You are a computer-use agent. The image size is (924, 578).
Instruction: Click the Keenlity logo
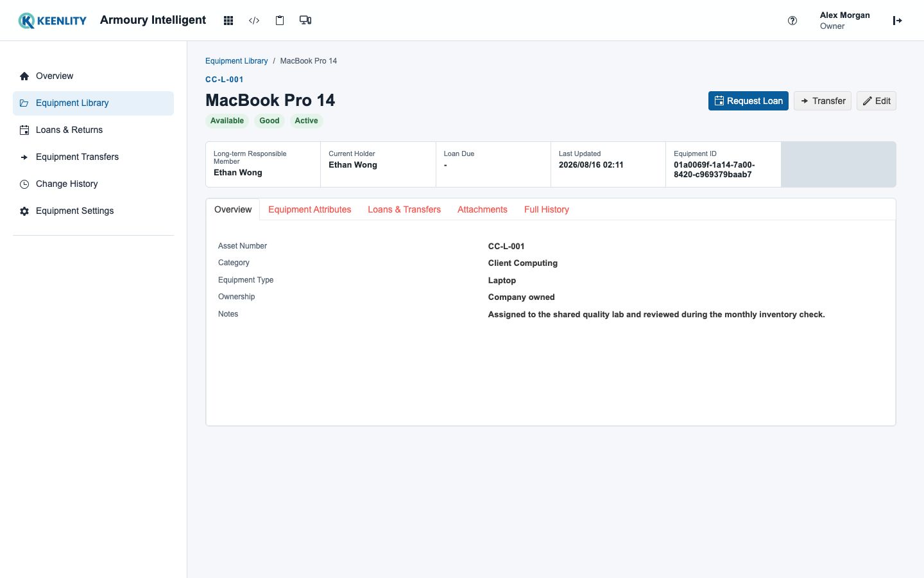click(52, 21)
